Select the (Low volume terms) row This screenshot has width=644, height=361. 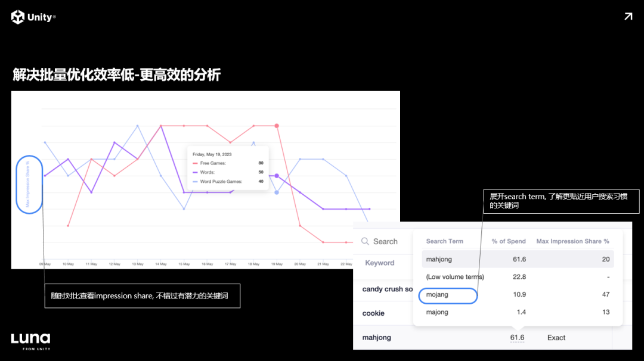[518, 276]
